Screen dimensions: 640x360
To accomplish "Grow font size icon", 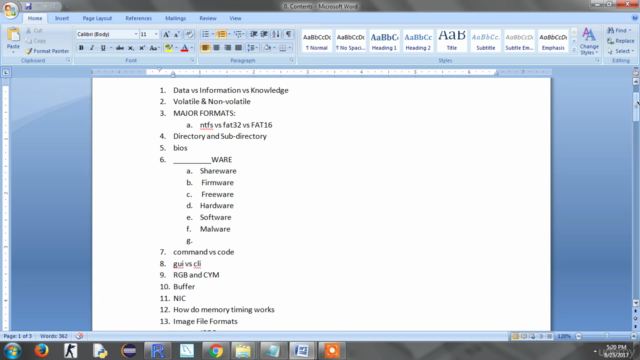I will click(x=166, y=34).
